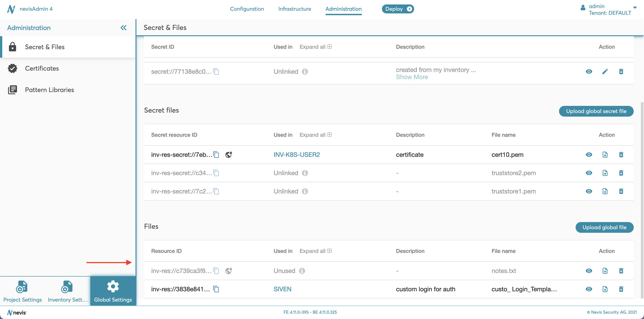Switch to Inventory Settings

click(68, 291)
